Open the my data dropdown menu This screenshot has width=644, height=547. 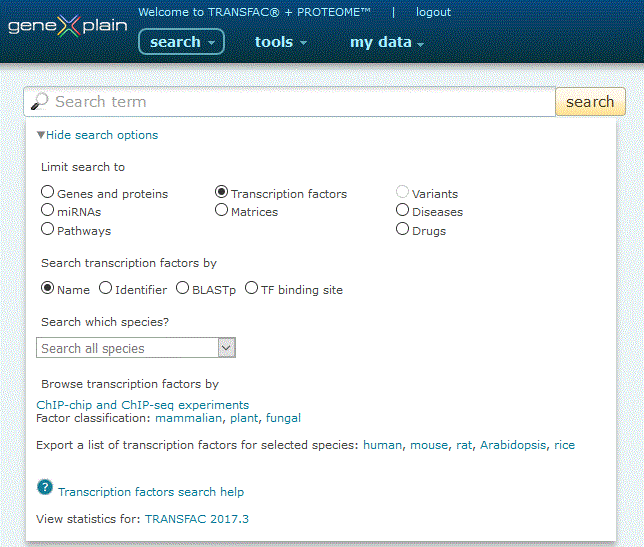click(386, 42)
